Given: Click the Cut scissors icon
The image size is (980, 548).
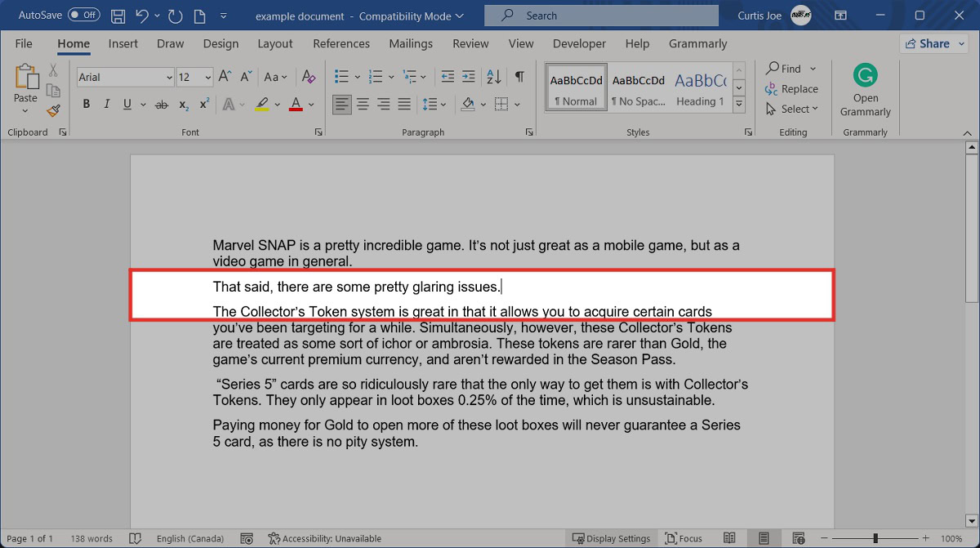Looking at the screenshot, I should coord(53,70).
